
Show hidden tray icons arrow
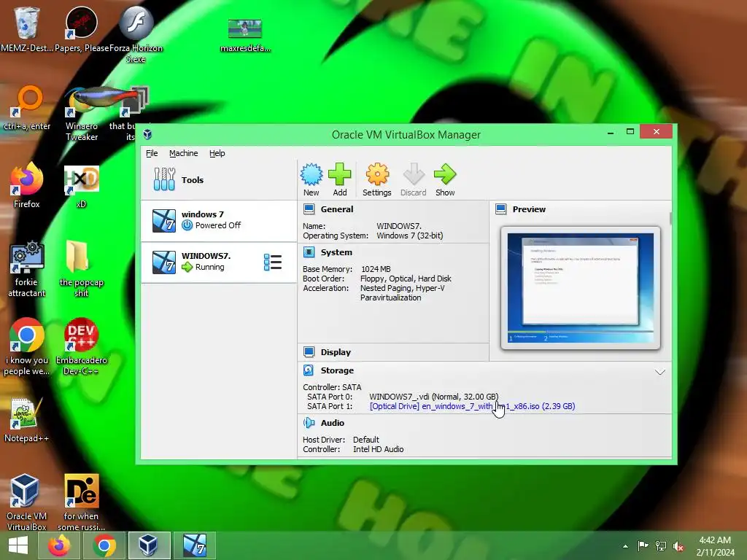tap(625, 546)
